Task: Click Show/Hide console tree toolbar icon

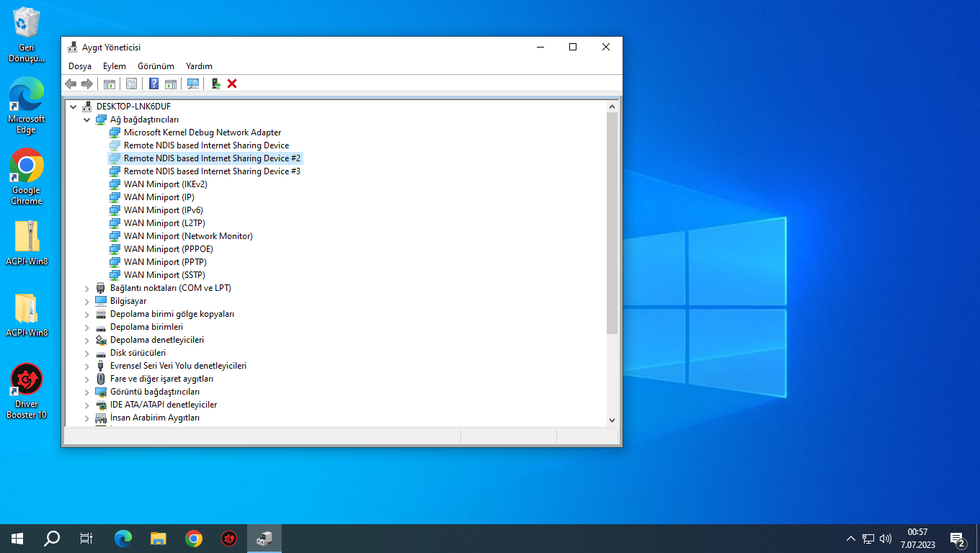Action: point(110,84)
